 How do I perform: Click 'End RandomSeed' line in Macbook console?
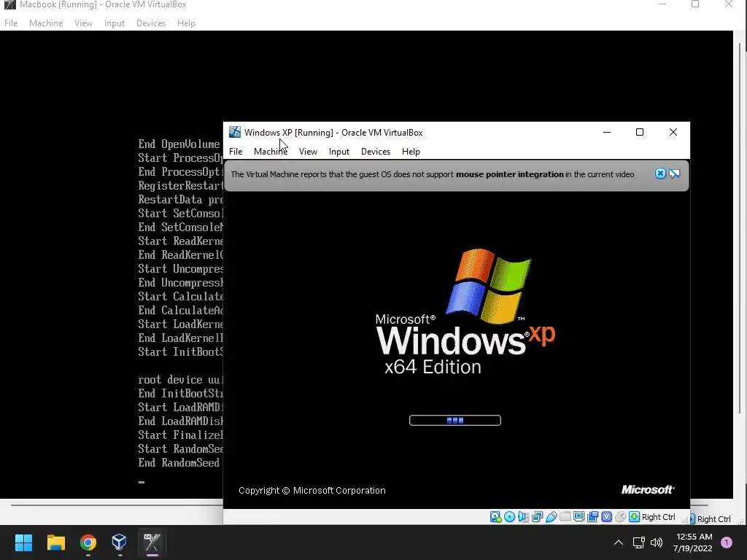179,463
